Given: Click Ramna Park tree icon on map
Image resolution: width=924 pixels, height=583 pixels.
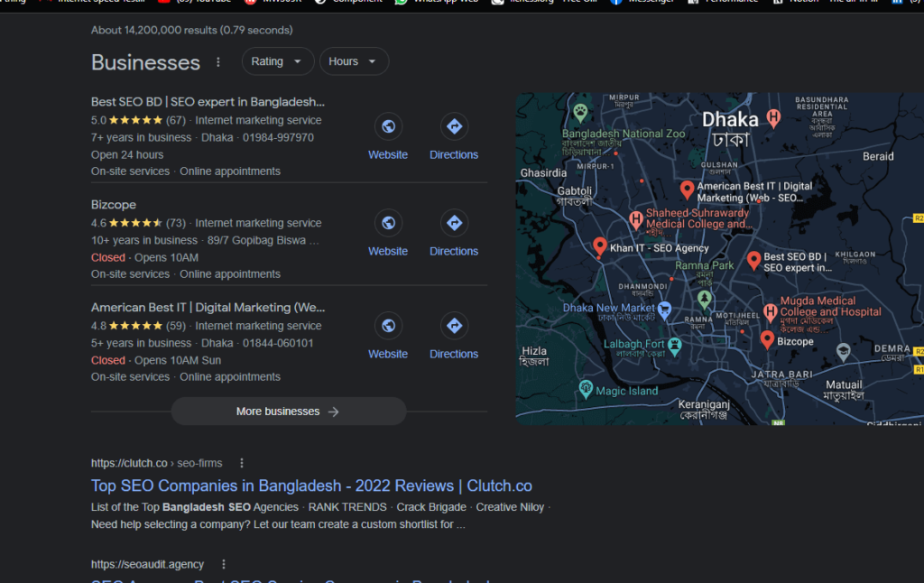Looking at the screenshot, I should [704, 299].
